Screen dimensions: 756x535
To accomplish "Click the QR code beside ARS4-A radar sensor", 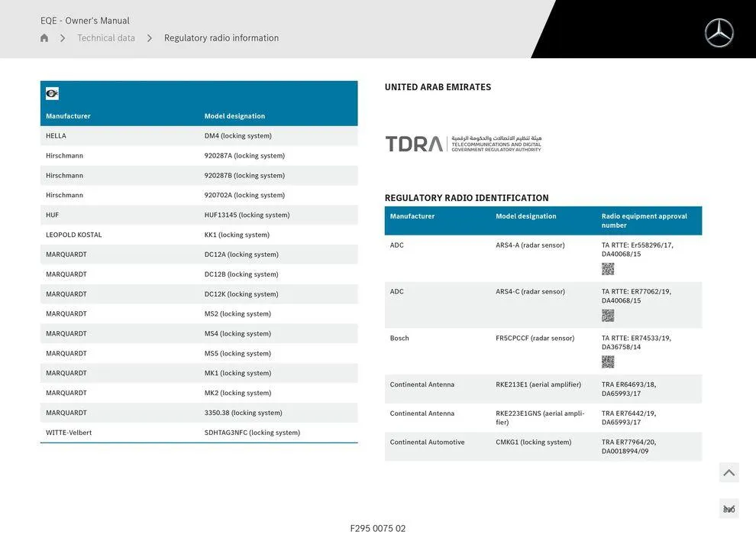I will (608, 268).
